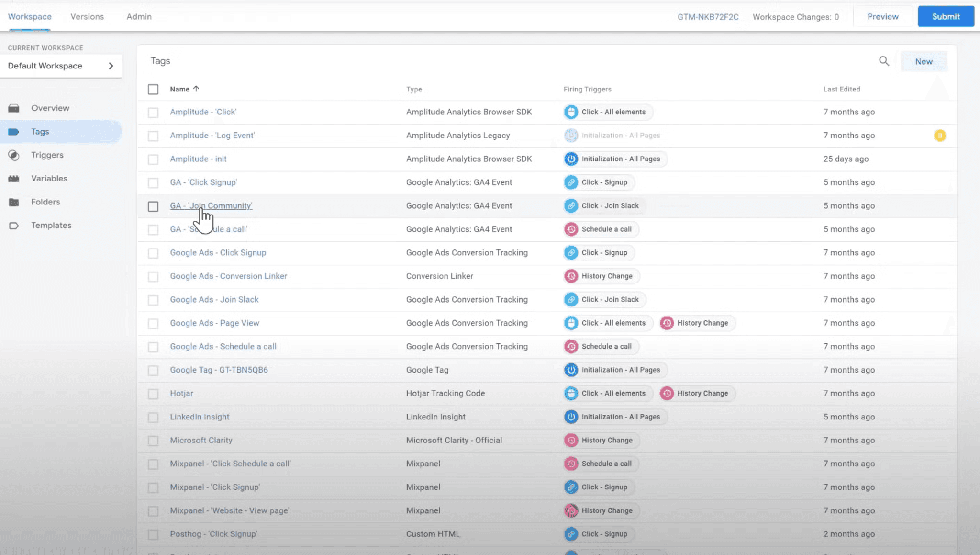980x555 pixels.
Task: Click trigger icon in Amplitude - 'Click' row
Action: pos(571,112)
